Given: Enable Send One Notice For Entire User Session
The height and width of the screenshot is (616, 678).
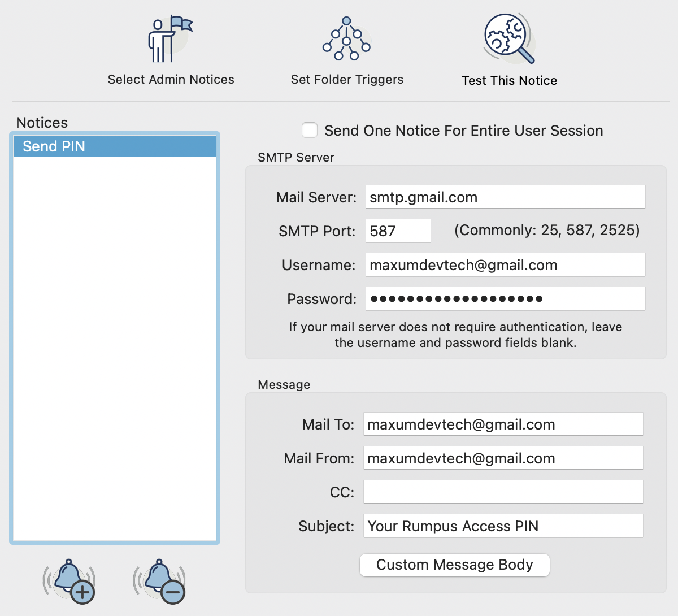Looking at the screenshot, I should 310,131.
